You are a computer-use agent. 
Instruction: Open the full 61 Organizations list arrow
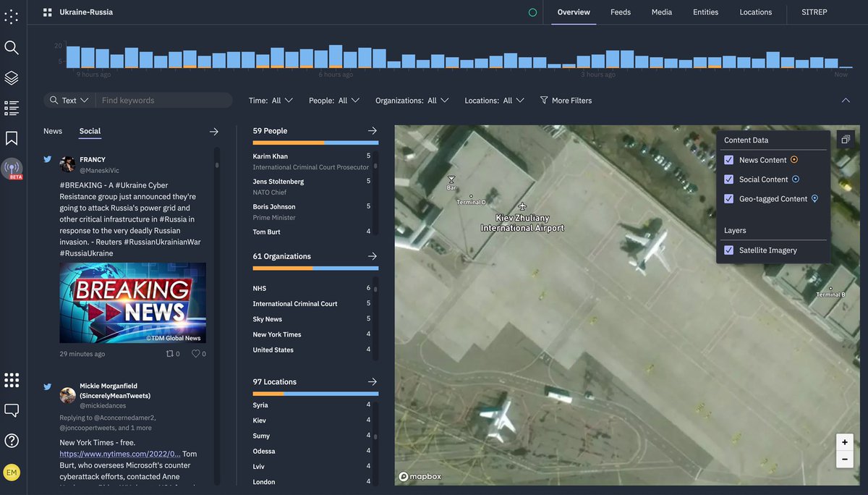pyautogui.click(x=373, y=256)
